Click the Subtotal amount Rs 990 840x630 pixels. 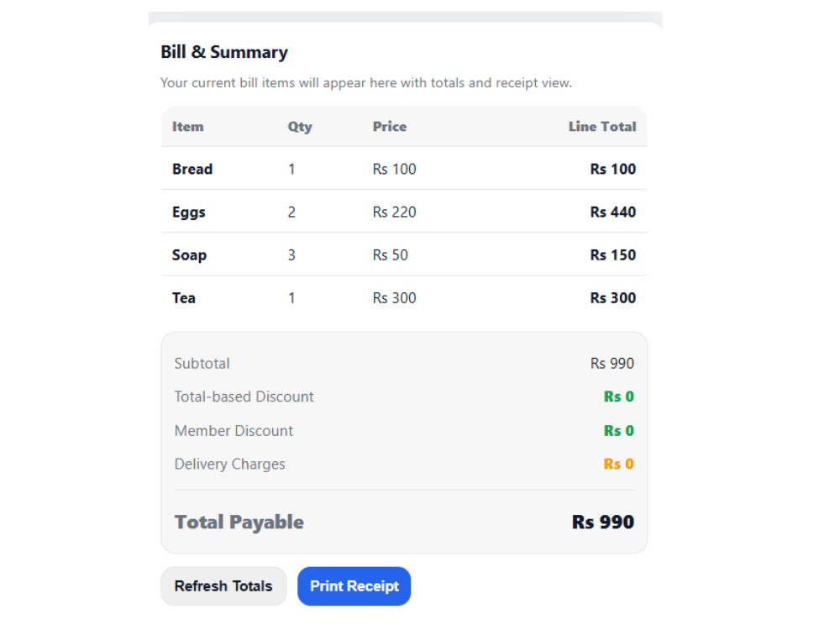tap(612, 363)
